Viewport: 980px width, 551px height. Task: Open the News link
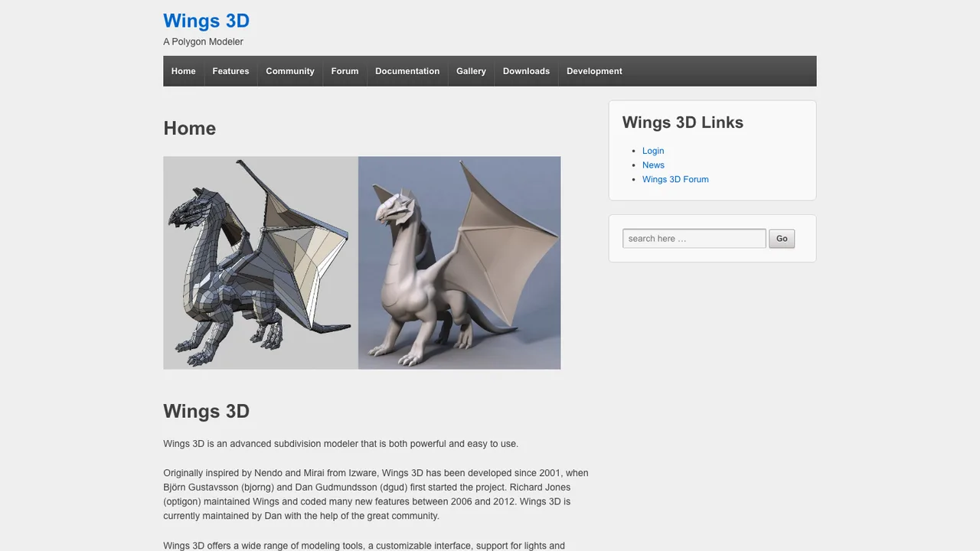[x=653, y=165]
